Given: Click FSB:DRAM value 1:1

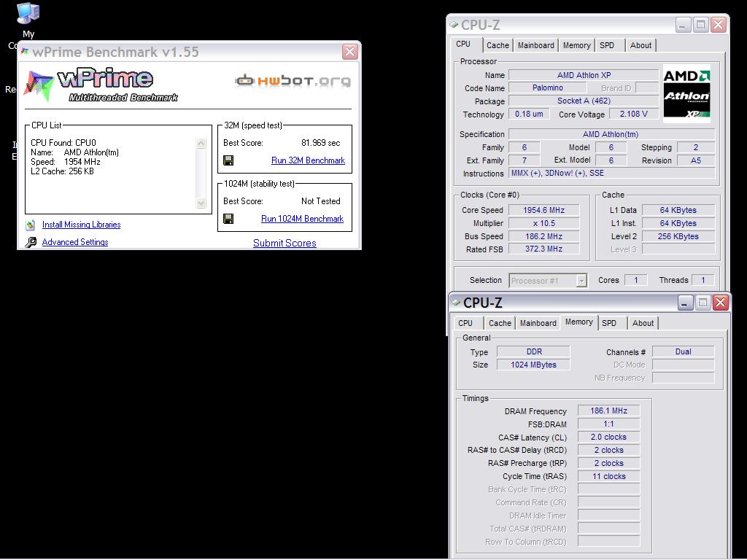Looking at the screenshot, I should click(608, 424).
